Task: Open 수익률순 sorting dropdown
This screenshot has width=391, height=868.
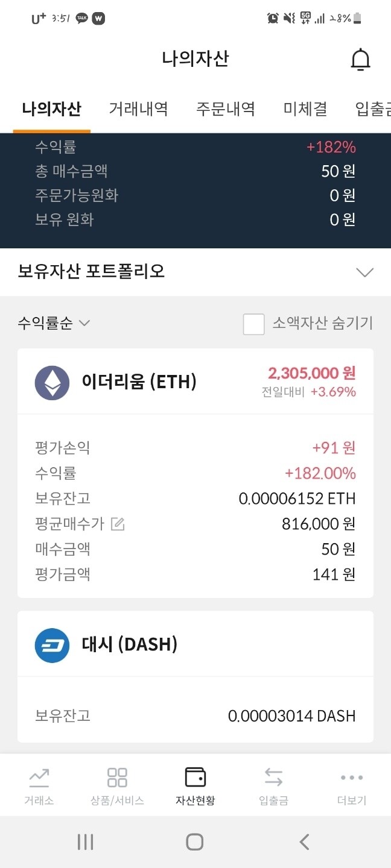Action: click(x=52, y=324)
